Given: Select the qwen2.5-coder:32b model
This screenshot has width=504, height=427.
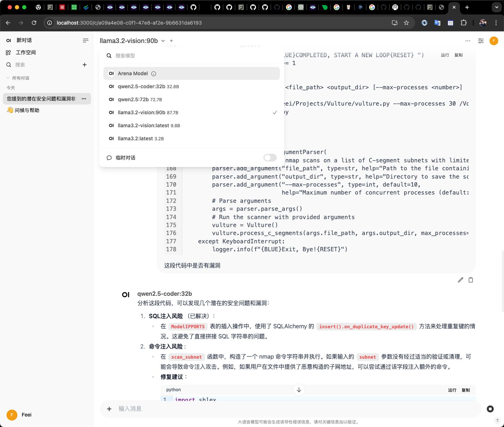Looking at the screenshot, I should coord(192,86).
